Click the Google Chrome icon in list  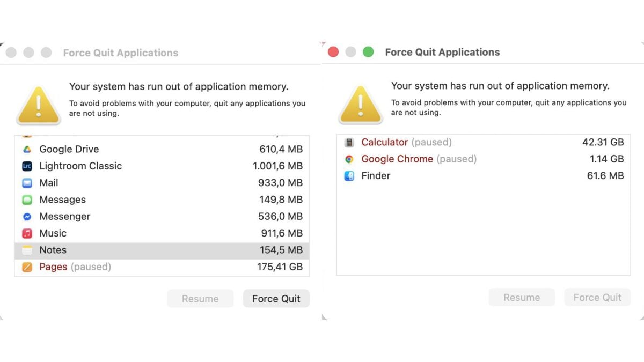pos(349,159)
